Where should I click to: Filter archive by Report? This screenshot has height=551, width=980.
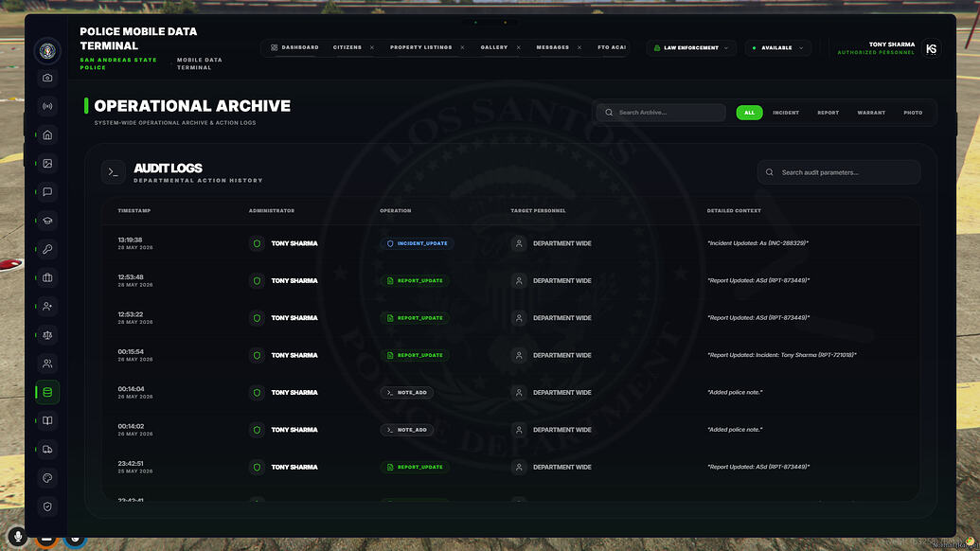click(x=829, y=113)
